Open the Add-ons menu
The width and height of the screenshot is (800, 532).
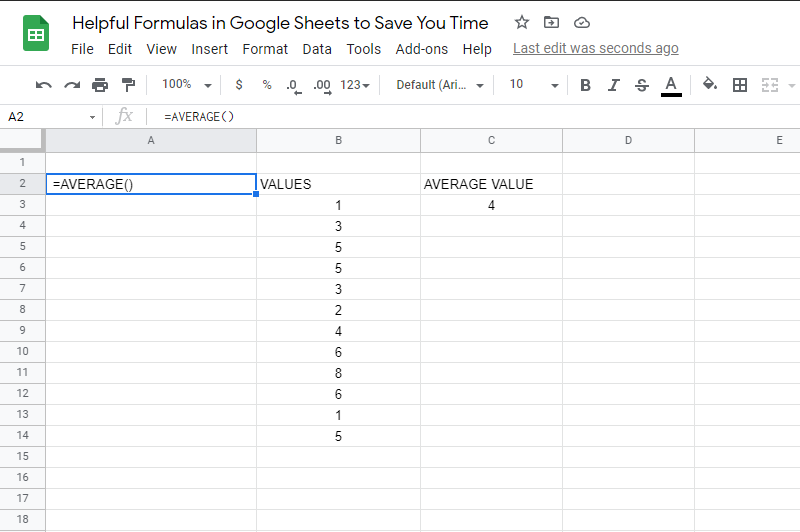point(421,49)
